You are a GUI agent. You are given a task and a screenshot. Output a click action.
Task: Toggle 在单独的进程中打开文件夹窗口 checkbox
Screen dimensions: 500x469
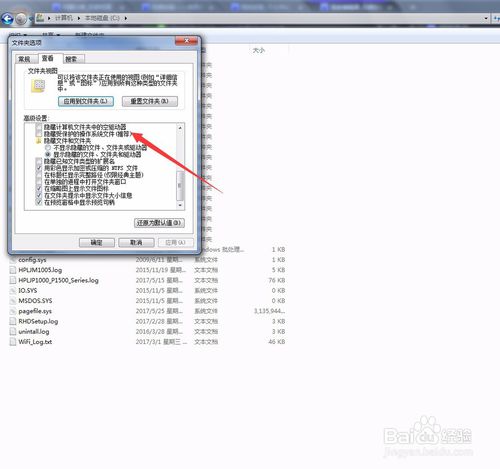click(39, 182)
